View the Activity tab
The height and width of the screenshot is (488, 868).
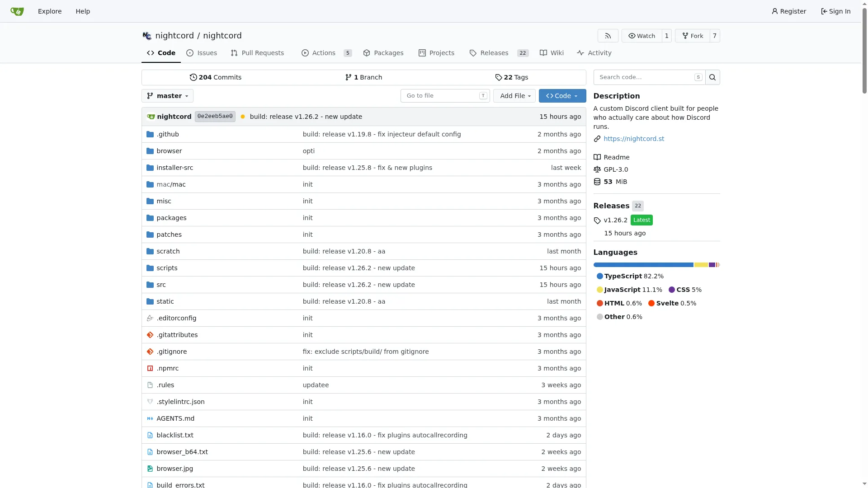(594, 53)
